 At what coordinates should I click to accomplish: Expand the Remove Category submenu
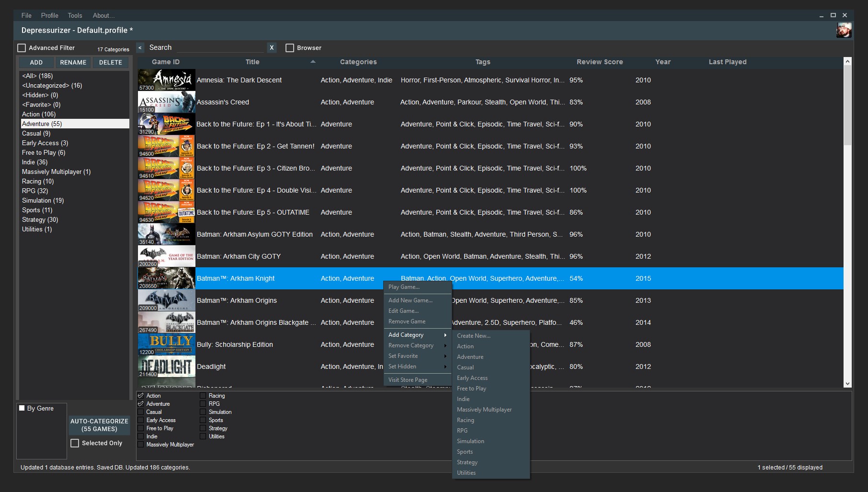coord(417,345)
